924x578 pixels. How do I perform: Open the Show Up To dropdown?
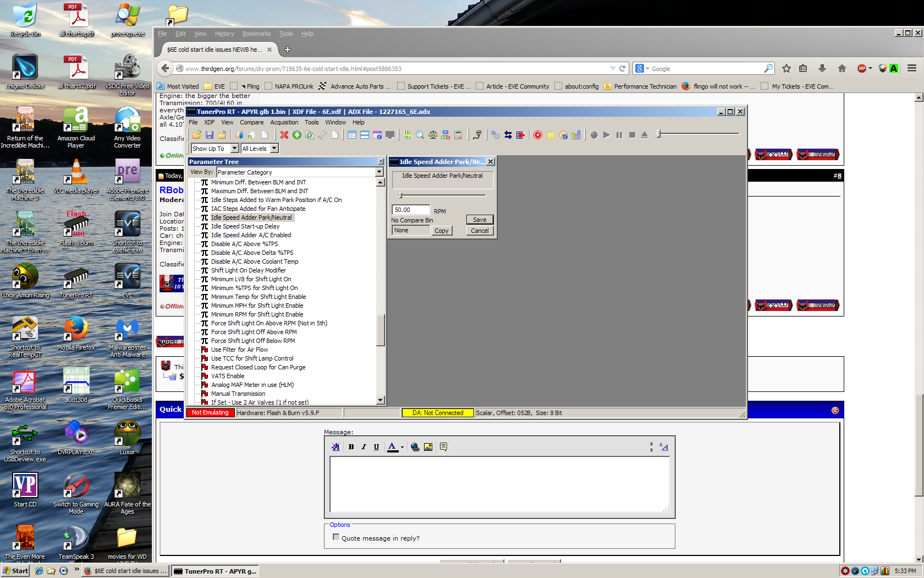coord(234,149)
